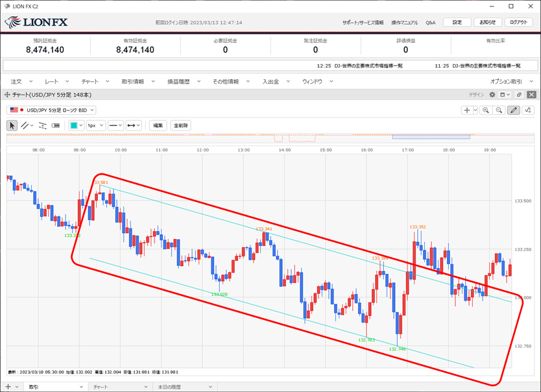The image size is (541, 392).
Task: Add a technical indicator to chart
Action: pyautogui.click(x=528, y=110)
